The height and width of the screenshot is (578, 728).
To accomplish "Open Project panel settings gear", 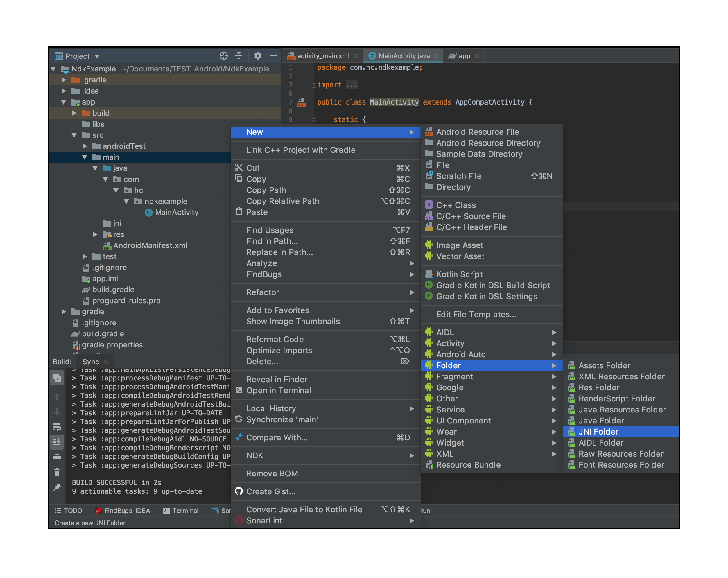I will tap(258, 56).
